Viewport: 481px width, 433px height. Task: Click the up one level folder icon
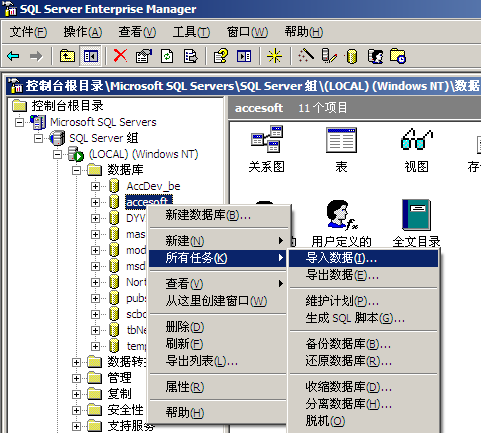67,56
